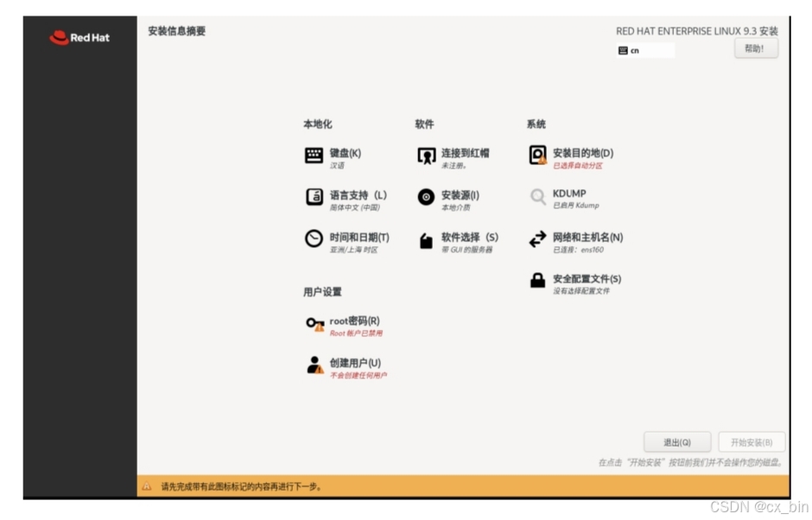812x520 pixels.
Task: Open 创建用户(U) label
Action: coord(355,363)
